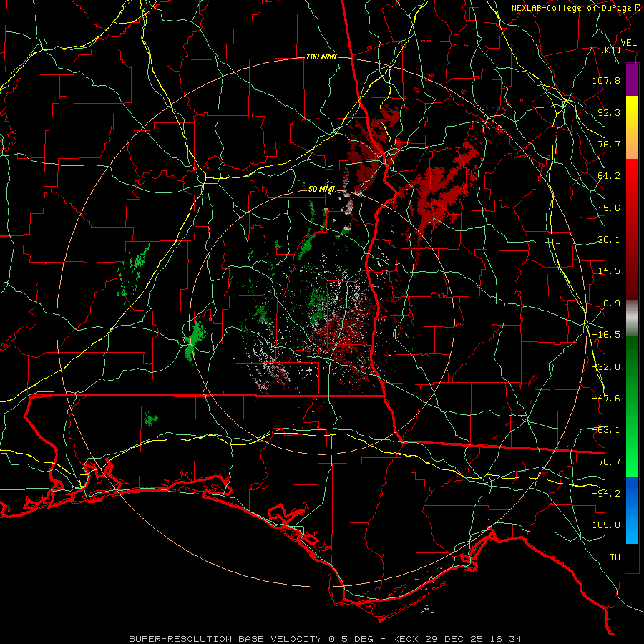644x644 pixels.
Task: Click the [KT] units label
Action: 611,50
